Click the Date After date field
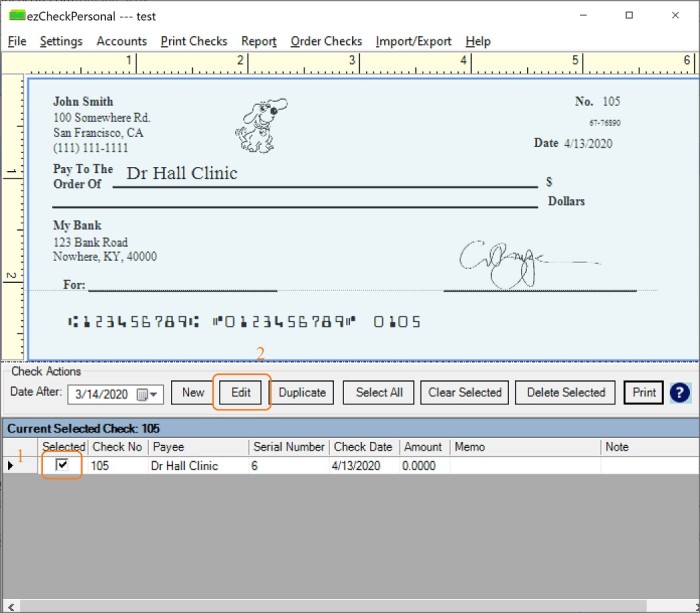700x613 pixels. 103,394
